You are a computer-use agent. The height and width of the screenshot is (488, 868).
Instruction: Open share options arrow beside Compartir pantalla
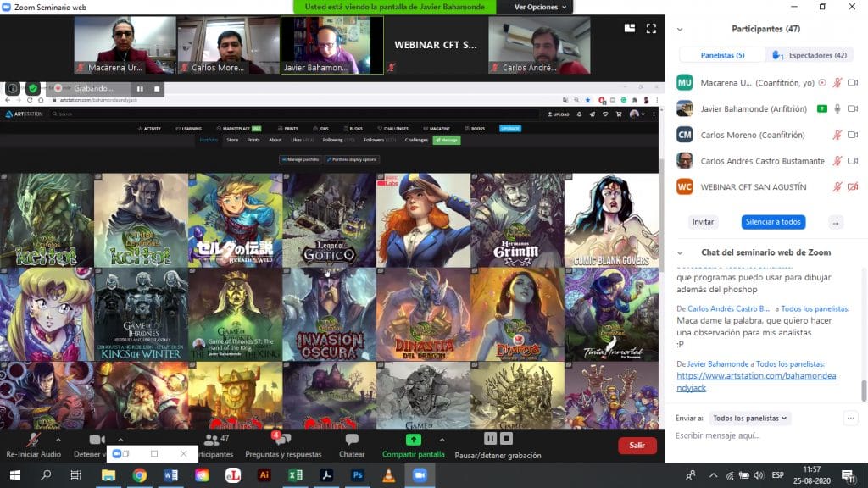(442, 440)
